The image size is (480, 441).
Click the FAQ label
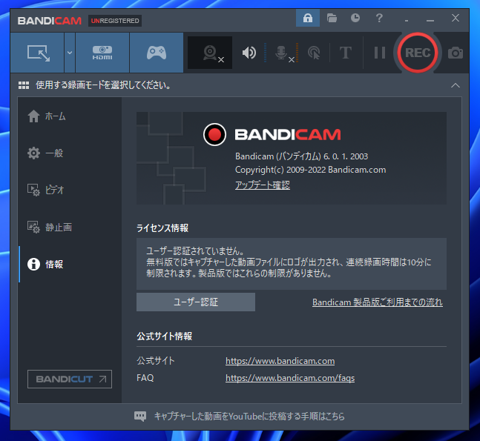[x=145, y=378]
